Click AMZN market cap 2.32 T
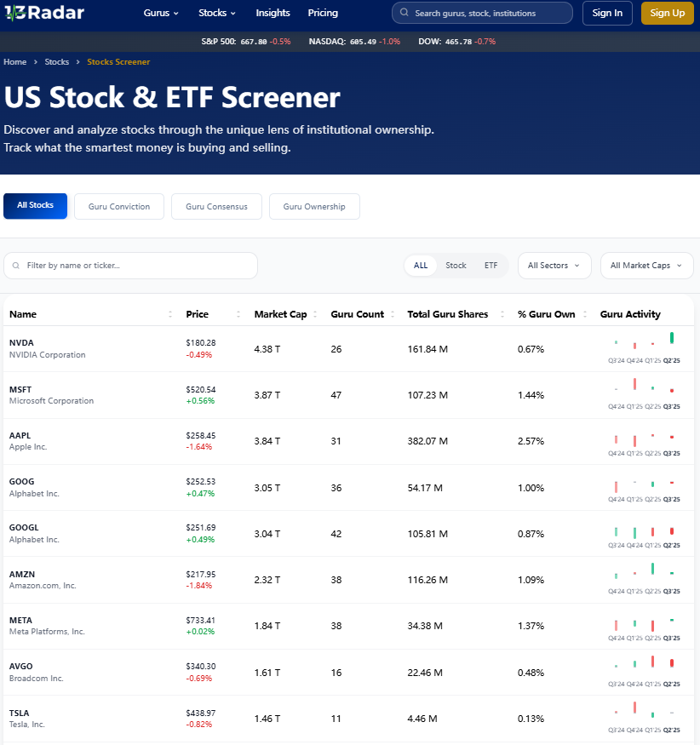700x745 pixels. click(x=267, y=580)
